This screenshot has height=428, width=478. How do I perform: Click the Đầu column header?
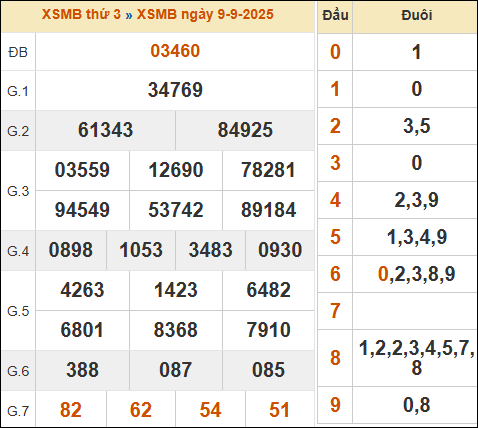(335, 15)
